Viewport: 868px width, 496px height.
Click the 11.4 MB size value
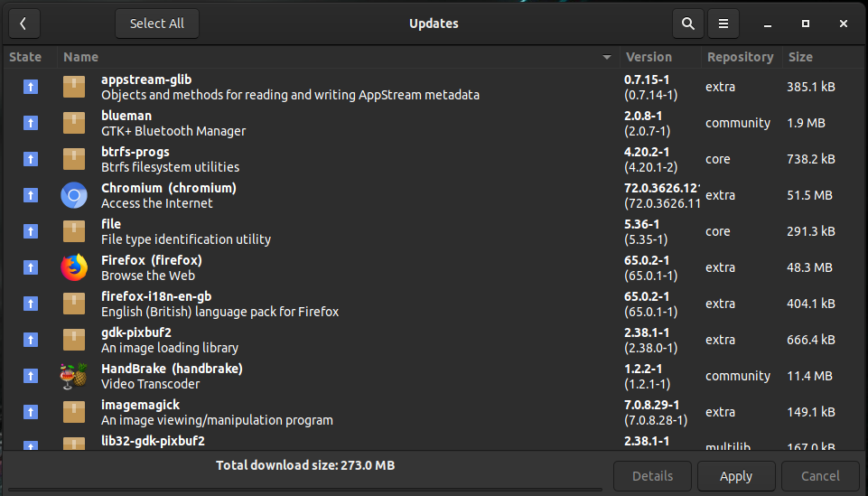click(809, 376)
